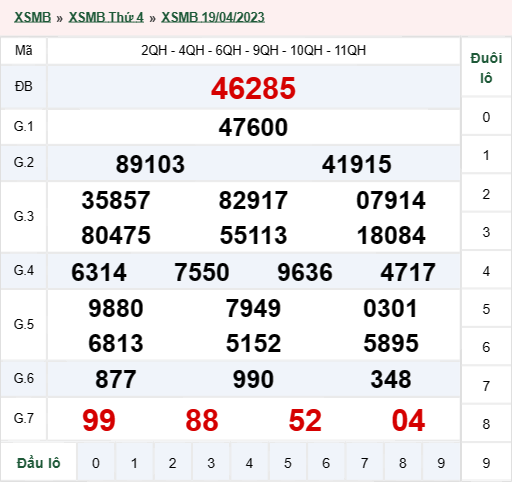Screen dimensions: 512x482
Task: Select head digit 7 in Đầu lô row
Action: [364, 463]
